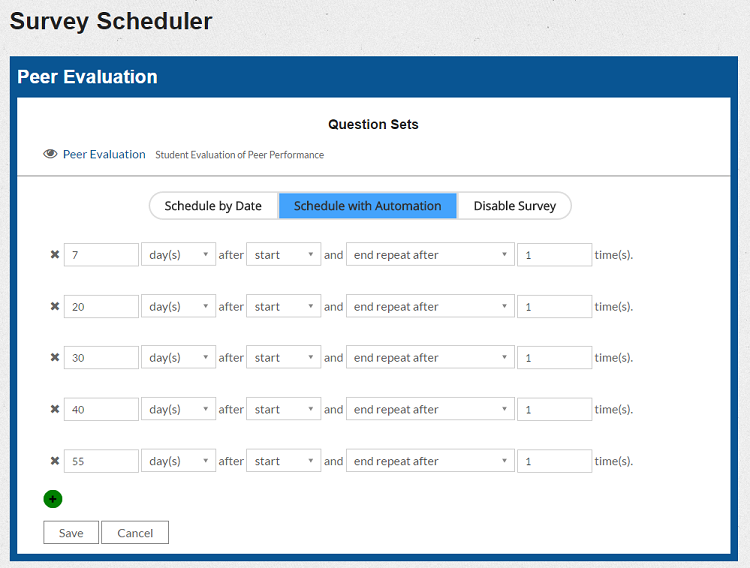This screenshot has height=568, width=750.
Task: Select Schedule with Automation option
Action: point(367,206)
